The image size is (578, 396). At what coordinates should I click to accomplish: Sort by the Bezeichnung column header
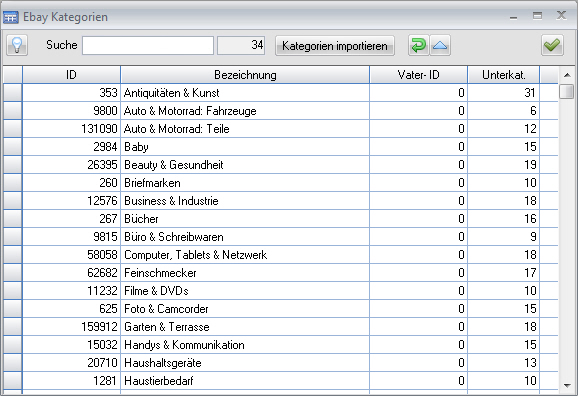[245, 75]
